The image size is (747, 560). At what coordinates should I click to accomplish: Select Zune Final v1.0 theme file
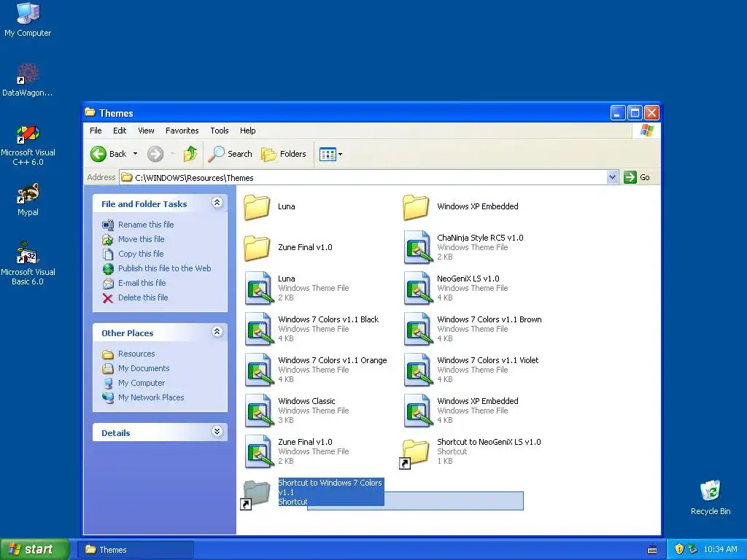coord(296,452)
